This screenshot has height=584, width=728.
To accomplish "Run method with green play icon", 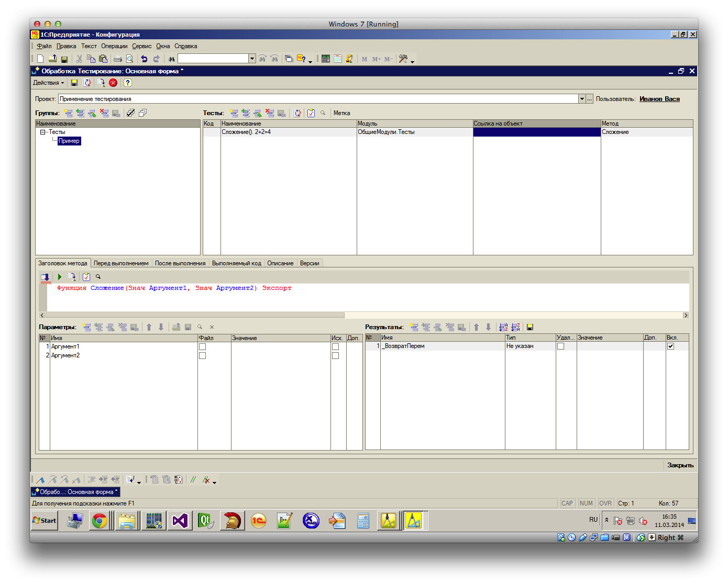I will (x=60, y=277).
